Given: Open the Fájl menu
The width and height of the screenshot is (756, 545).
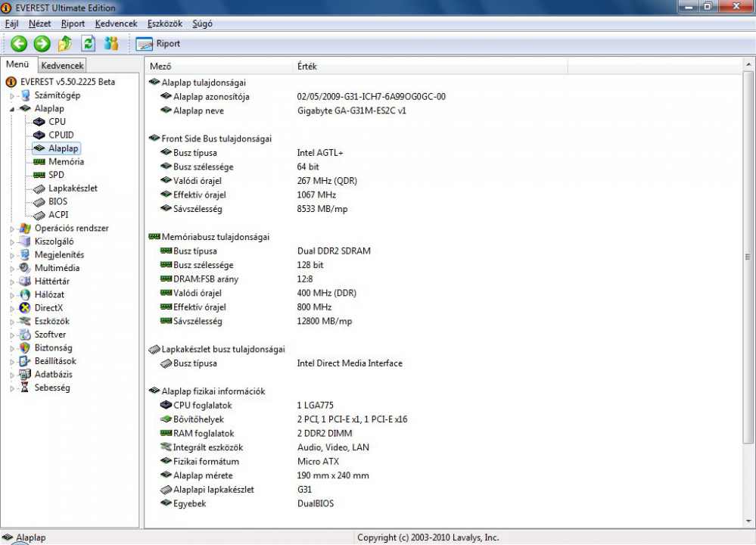Looking at the screenshot, I should coord(11,23).
